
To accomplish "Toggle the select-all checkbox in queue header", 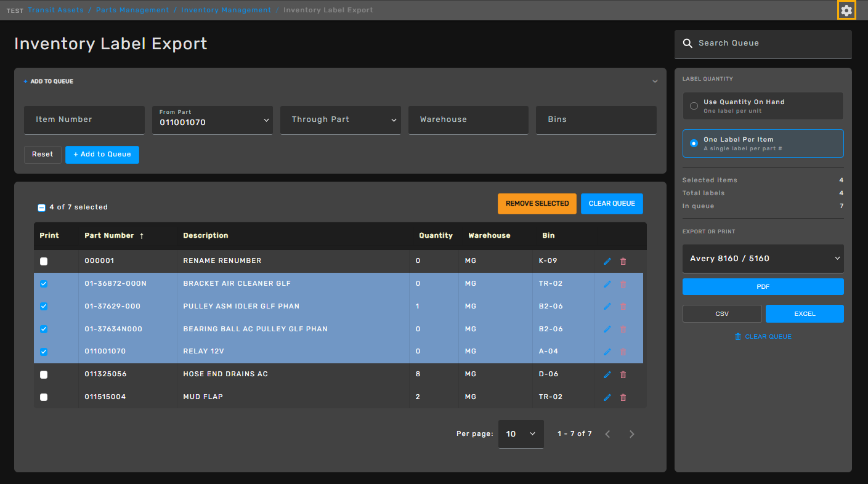I will click(41, 208).
